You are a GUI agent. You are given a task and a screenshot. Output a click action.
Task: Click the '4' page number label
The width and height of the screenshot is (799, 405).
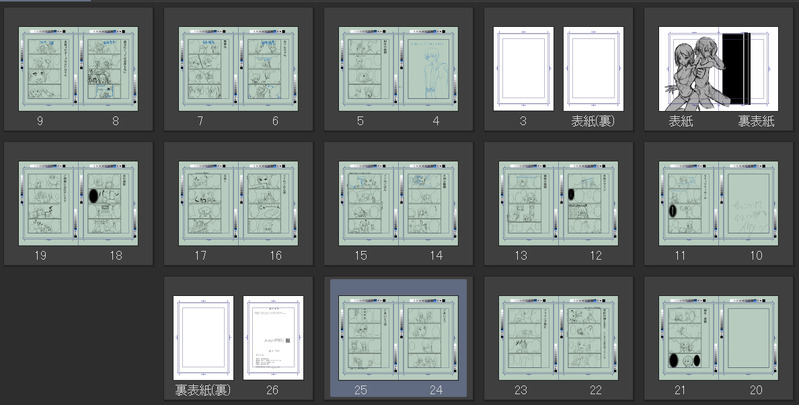pyautogui.click(x=436, y=121)
